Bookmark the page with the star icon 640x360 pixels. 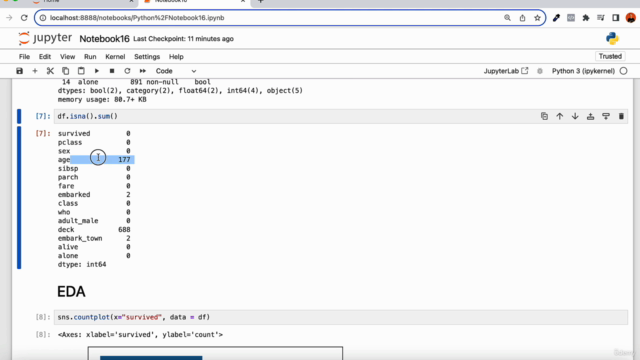pyautogui.click(x=537, y=18)
